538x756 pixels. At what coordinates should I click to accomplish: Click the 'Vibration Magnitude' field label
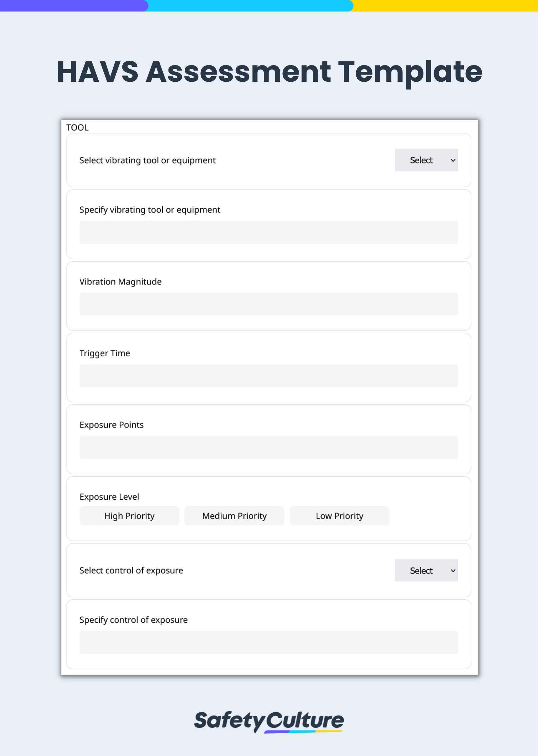point(120,281)
